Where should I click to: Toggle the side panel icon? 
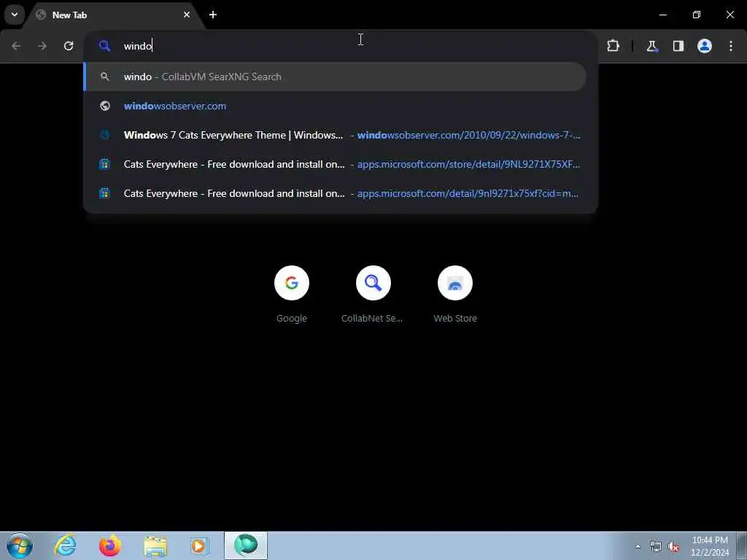click(678, 46)
